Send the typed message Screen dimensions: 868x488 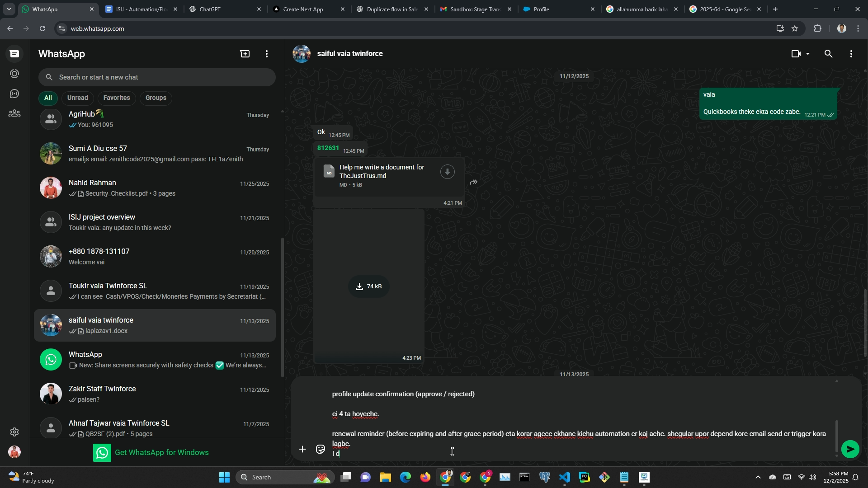coord(850,449)
